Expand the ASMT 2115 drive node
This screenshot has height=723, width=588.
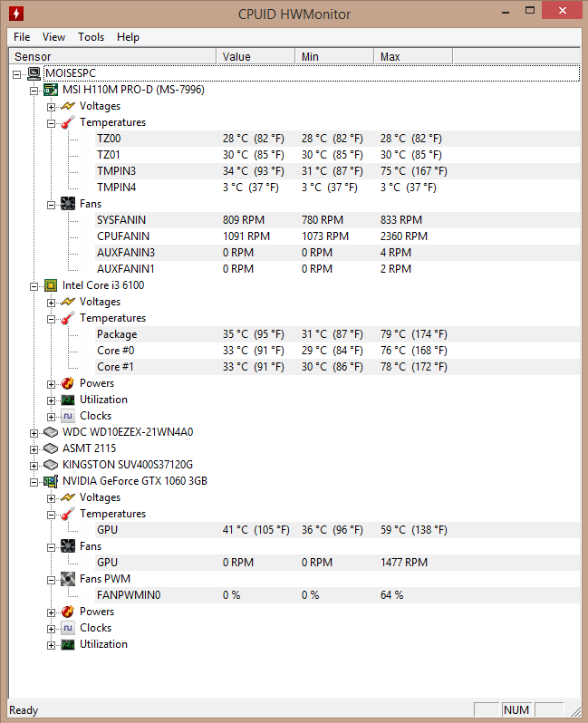pos(34,449)
